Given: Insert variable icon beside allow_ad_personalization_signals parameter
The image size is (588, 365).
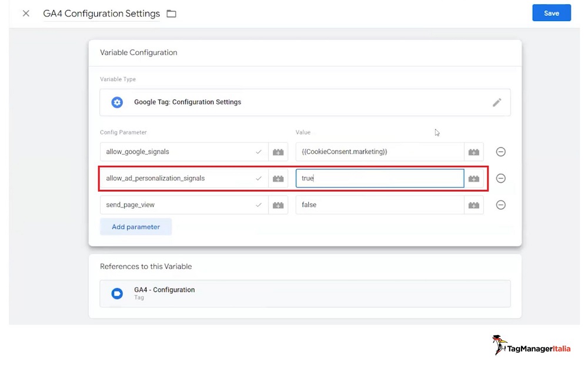Looking at the screenshot, I should (278, 178).
